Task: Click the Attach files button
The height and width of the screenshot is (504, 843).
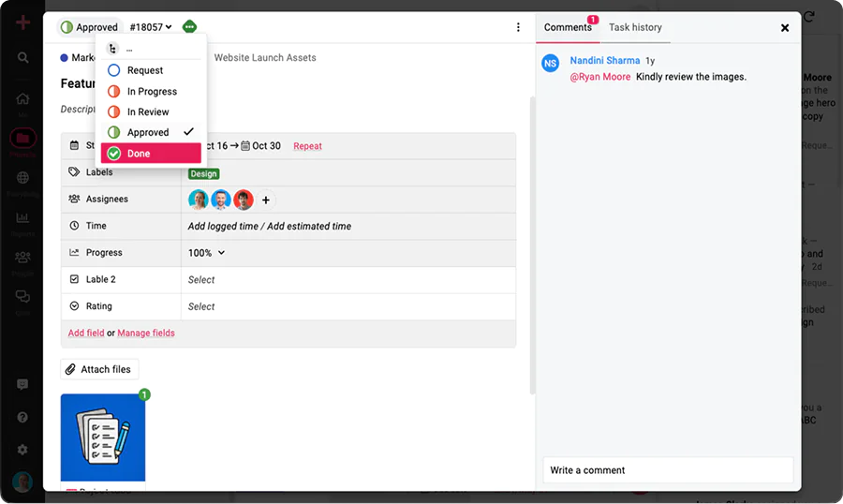Action: coord(99,369)
